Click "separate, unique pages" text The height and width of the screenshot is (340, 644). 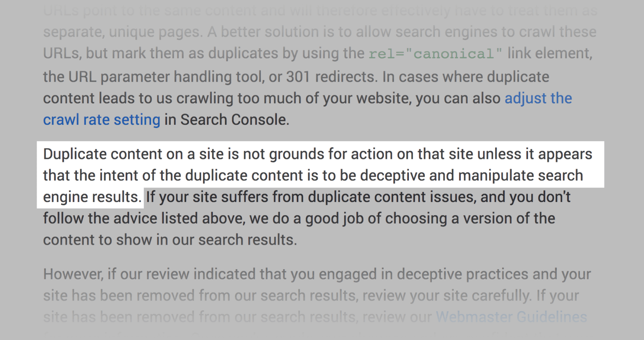(122, 32)
